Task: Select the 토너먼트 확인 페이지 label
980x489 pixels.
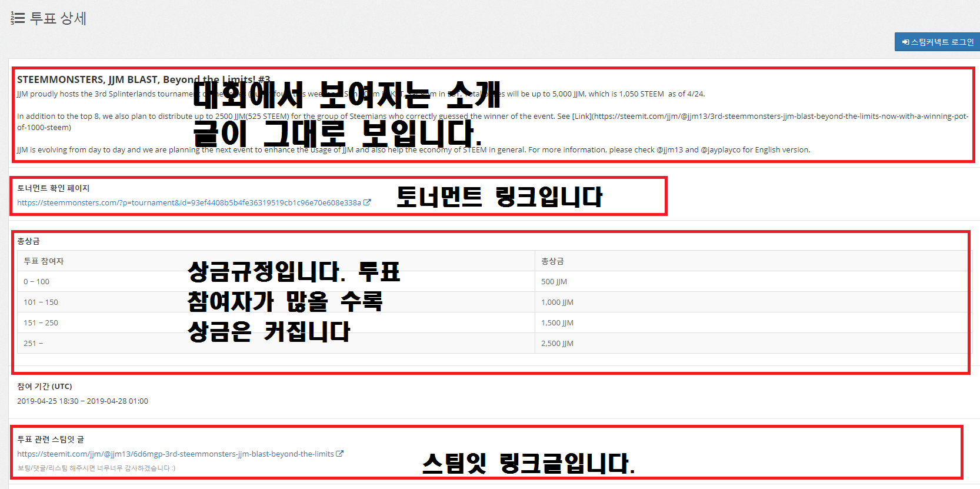Action: 53,188
